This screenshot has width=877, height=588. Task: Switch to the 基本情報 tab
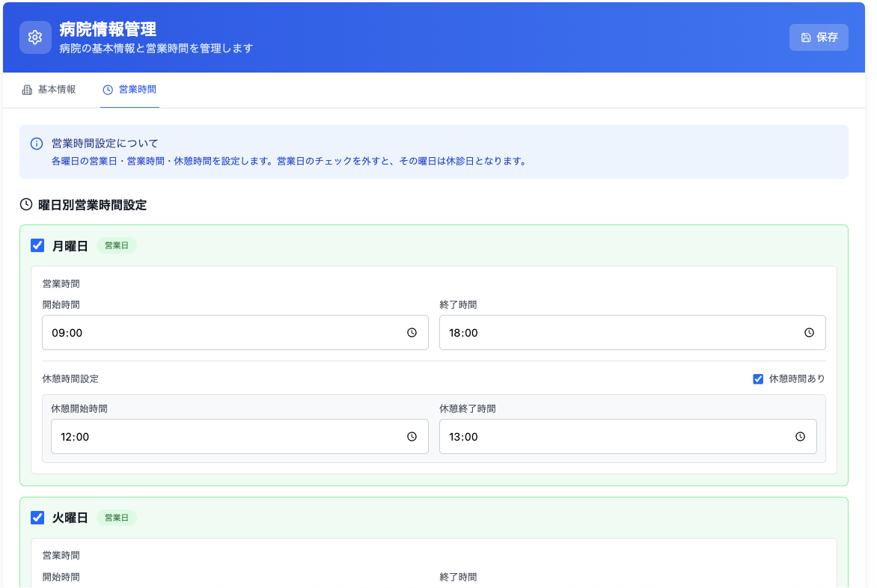[x=49, y=90]
